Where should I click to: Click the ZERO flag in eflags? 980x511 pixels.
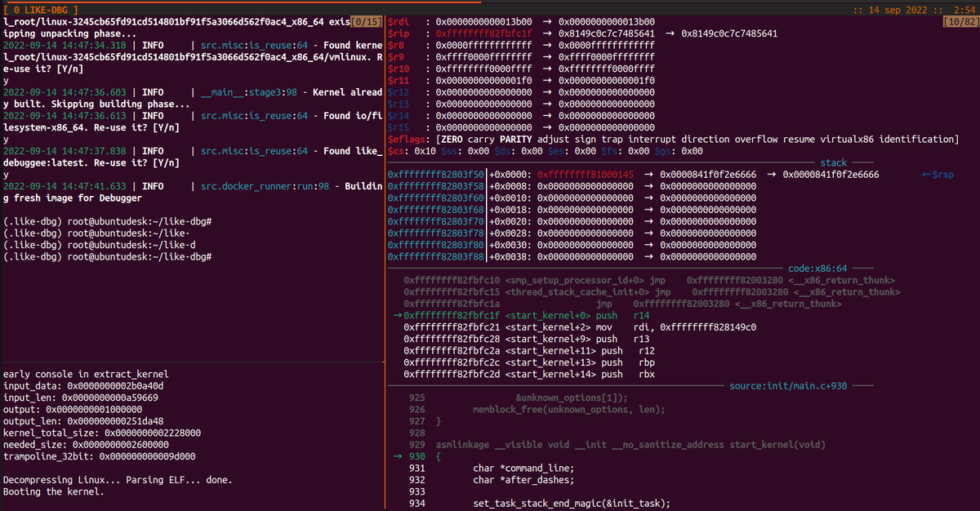click(454, 140)
